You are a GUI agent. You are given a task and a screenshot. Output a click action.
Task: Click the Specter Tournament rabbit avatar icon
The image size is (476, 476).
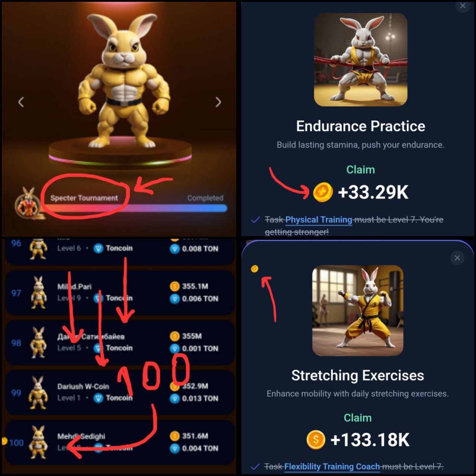pos(29,203)
